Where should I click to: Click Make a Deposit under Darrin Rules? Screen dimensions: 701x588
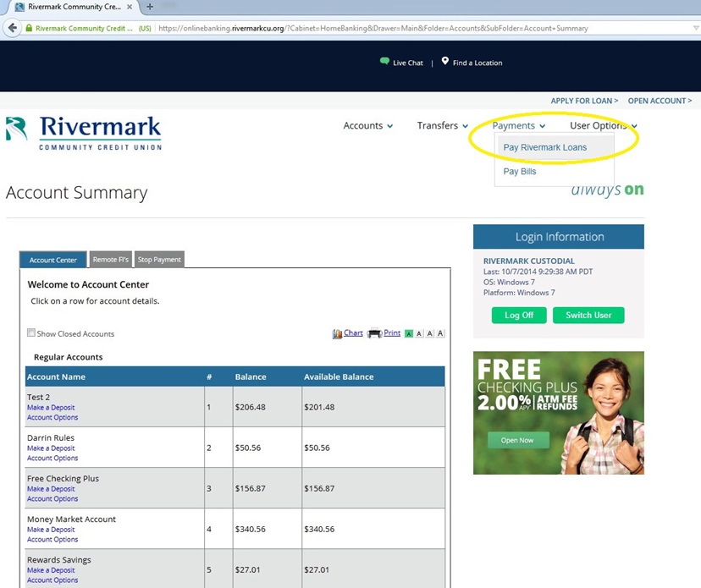point(51,448)
